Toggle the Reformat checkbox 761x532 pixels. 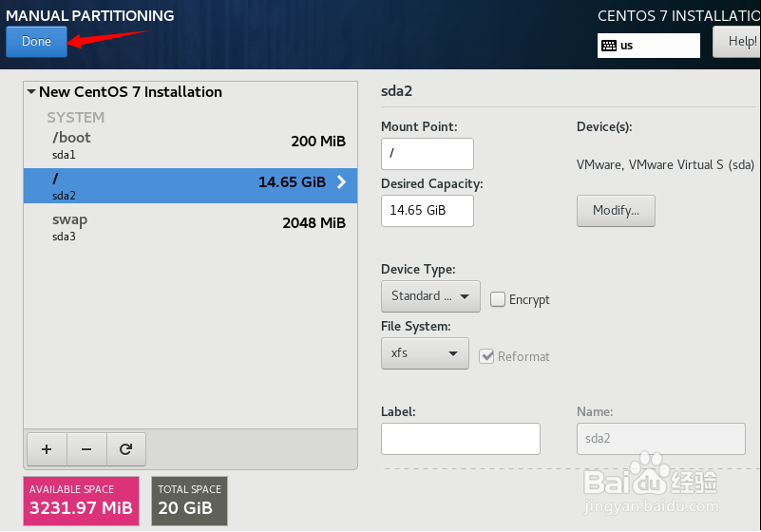point(486,356)
